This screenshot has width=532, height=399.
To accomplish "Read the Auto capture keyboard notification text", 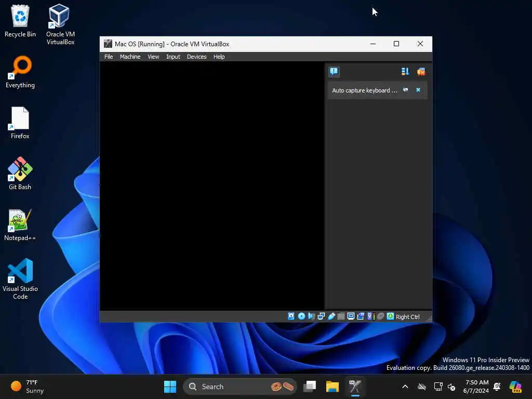I will [x=364, y=90].
